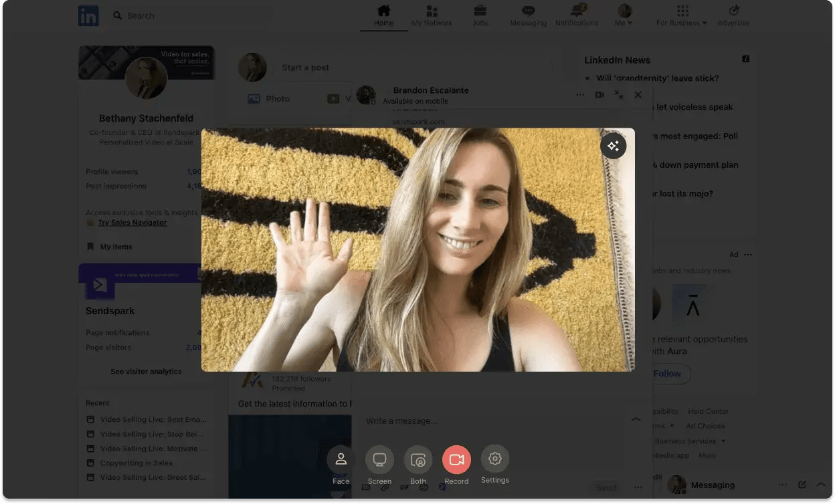The width and height of the screenshot is (835, 504).
Task: Open the Jobs section
Action: click(480, 15)
